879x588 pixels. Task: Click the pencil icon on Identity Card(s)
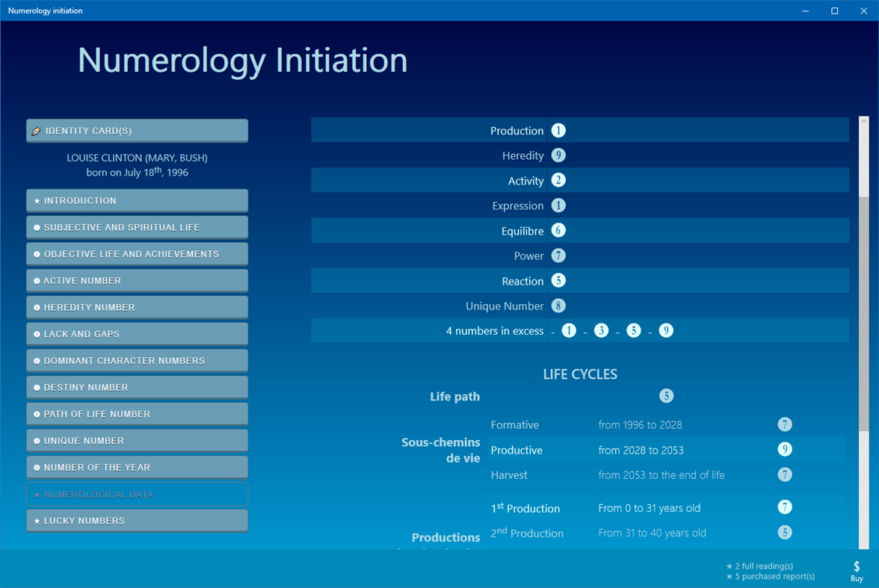[37, 130]
